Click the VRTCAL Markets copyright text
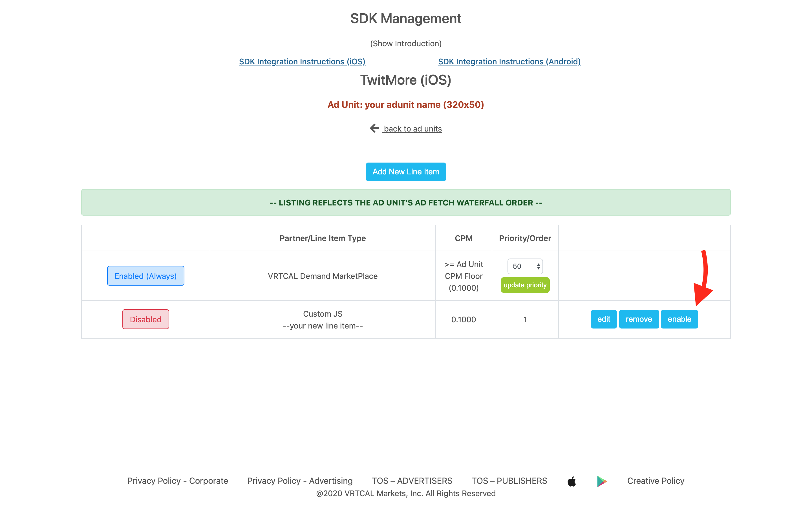Screen dimensions: 812x508 coord(406,493)
